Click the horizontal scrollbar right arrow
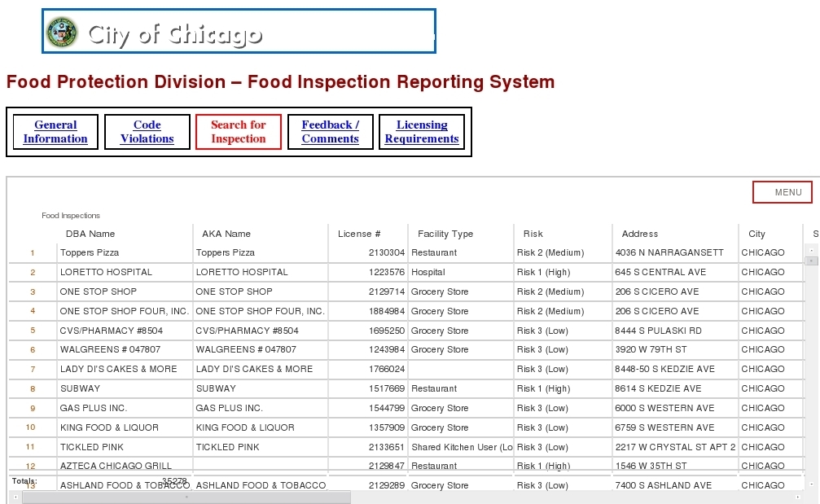 click(x=798, y=497)
